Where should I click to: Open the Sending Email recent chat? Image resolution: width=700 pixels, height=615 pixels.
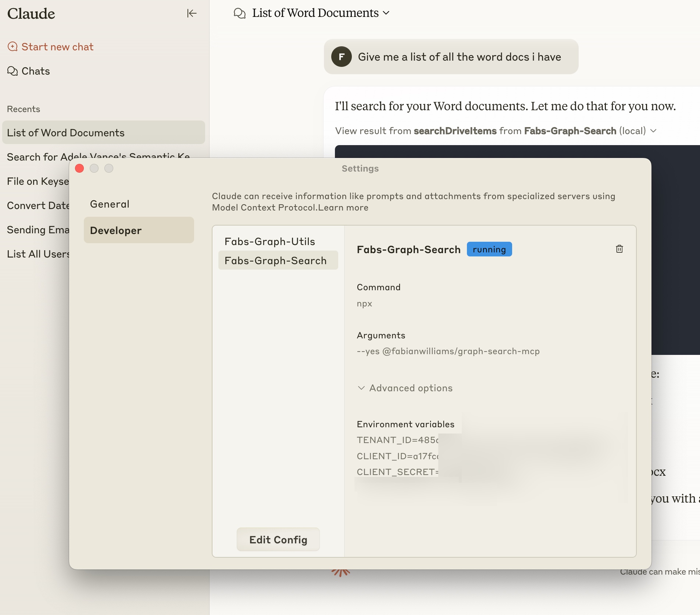coord(38,230)
